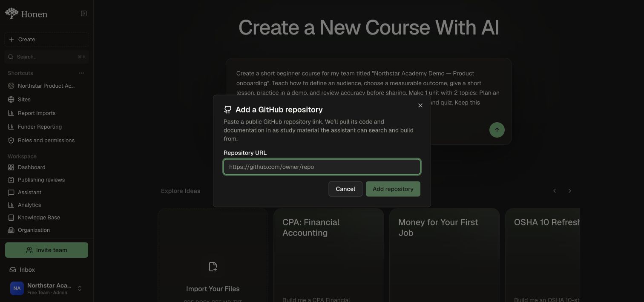Click the Workspace section label
The image size is (644, 302).
[x=22, y=156]
